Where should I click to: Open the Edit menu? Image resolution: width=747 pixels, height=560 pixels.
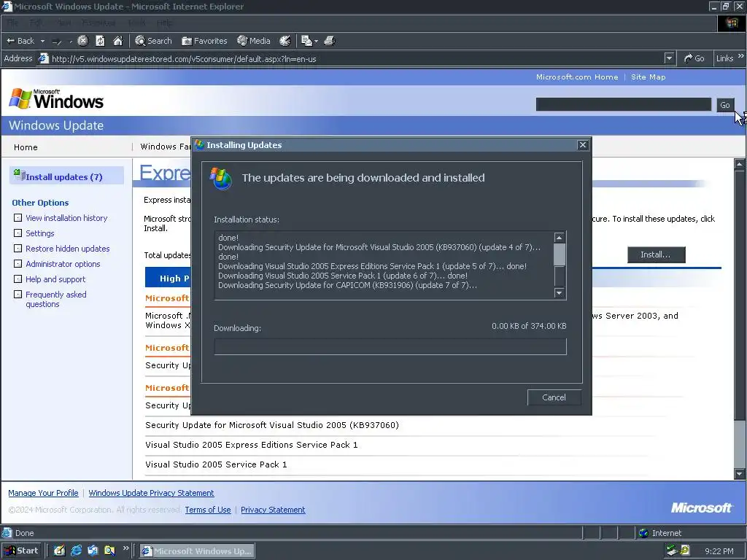[x=36, y=23]
